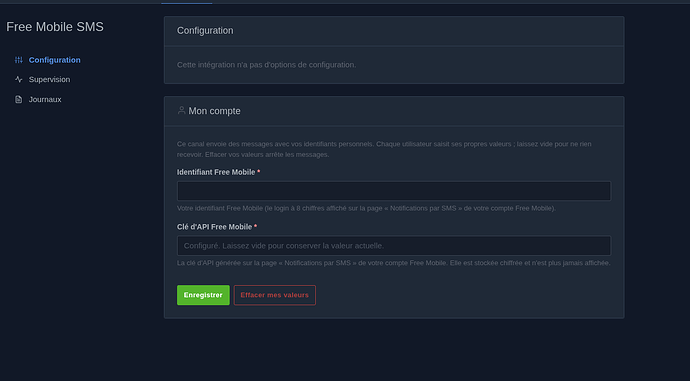The image size is (690, 381).
Task: Click the user icon beside Mon compte
Action: point(181,110)
